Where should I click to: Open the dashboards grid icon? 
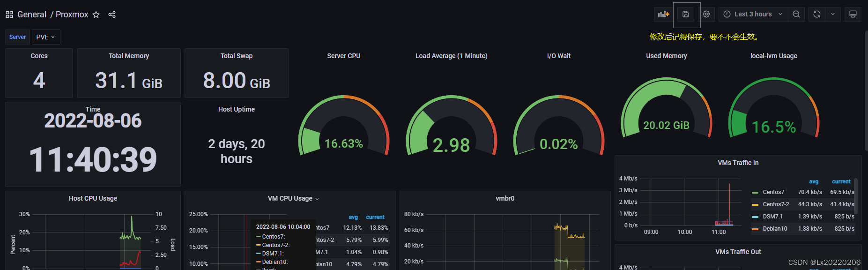(9, 15)
